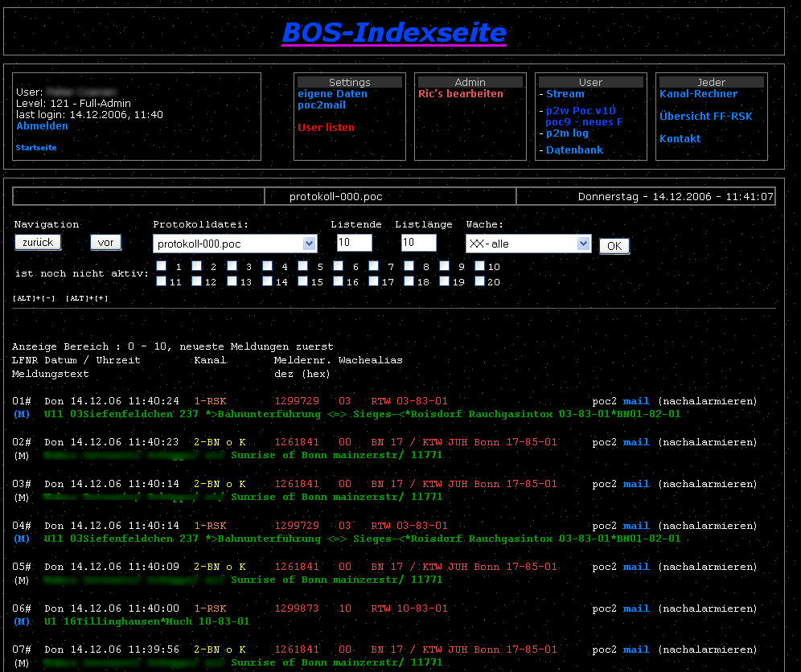This screenshot has width=801, height=672.
Task: Expand the Wache selection dropdown
Action: [x=528, y=244]
